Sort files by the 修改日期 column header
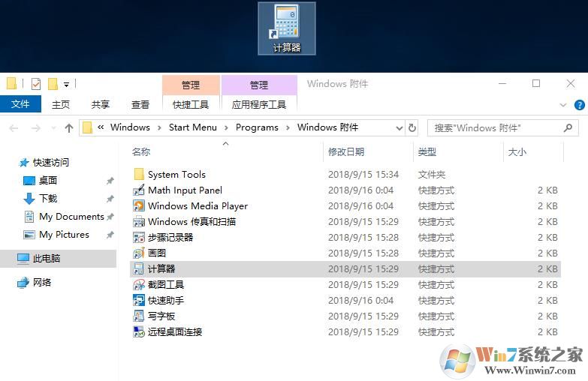The image size is (588, 381). pos(346,152)
